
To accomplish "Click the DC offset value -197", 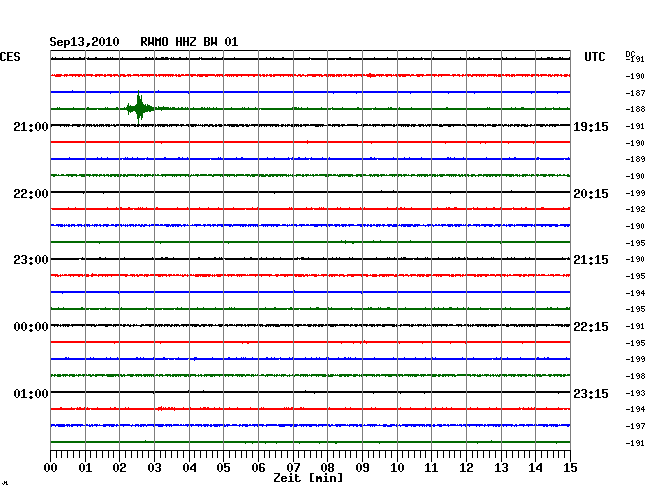I will 635,426.
